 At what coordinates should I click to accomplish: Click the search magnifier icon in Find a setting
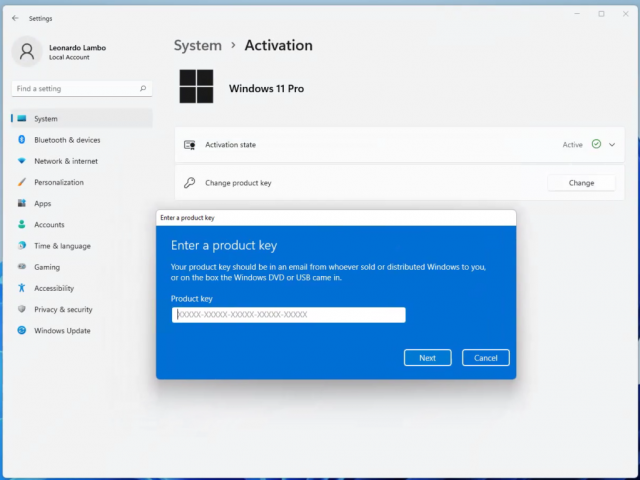coord(143,89)
